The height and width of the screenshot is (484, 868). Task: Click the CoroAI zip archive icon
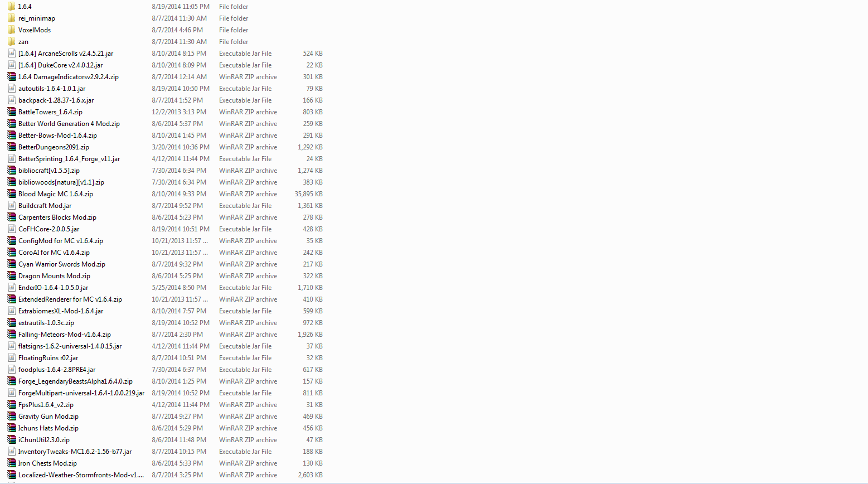pyautogui.click(x=11, y=253)
